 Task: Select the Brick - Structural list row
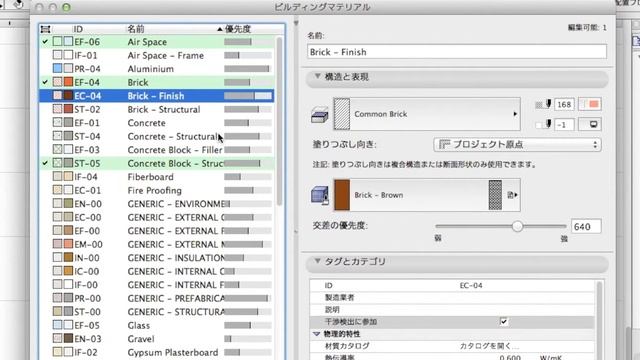point(157,109)
